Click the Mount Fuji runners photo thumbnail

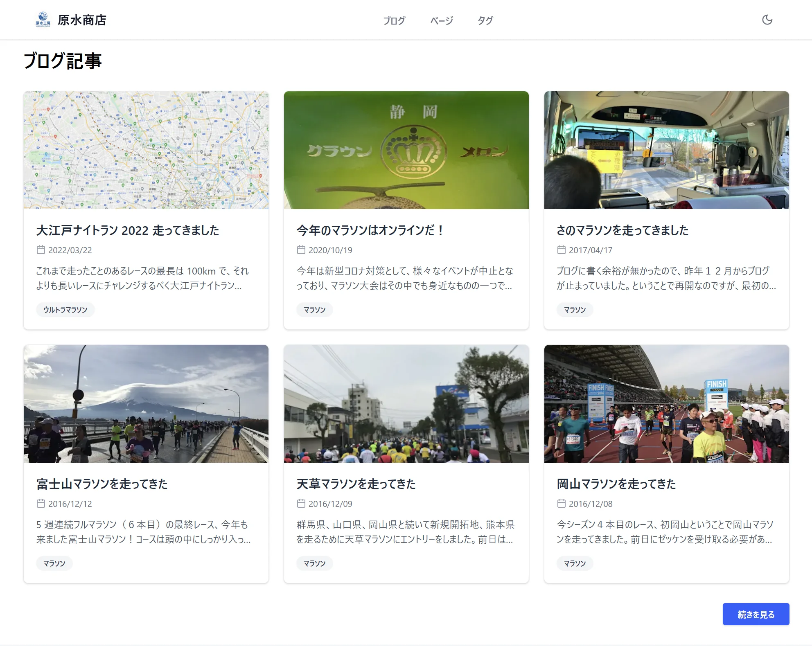click(x=146, y=404)
